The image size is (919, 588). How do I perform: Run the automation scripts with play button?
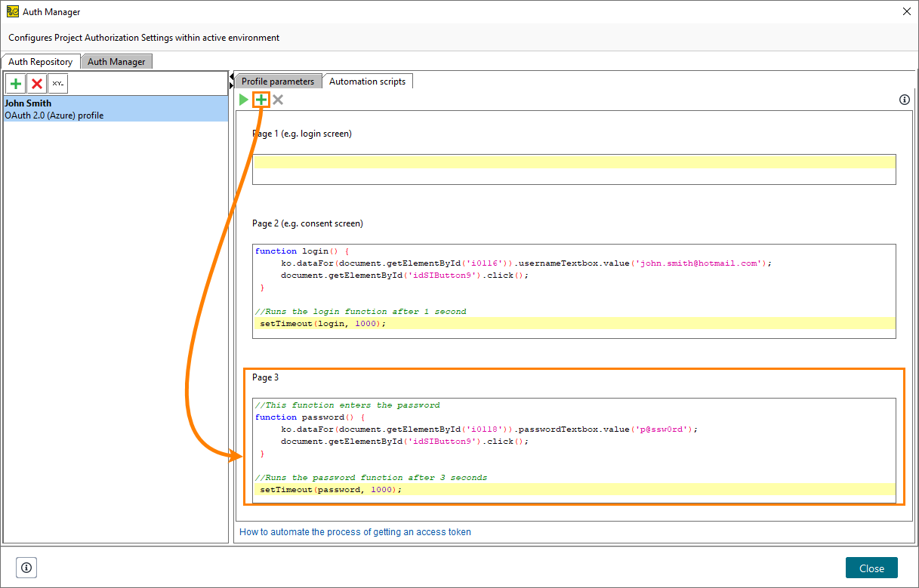(x=243, y=99)
